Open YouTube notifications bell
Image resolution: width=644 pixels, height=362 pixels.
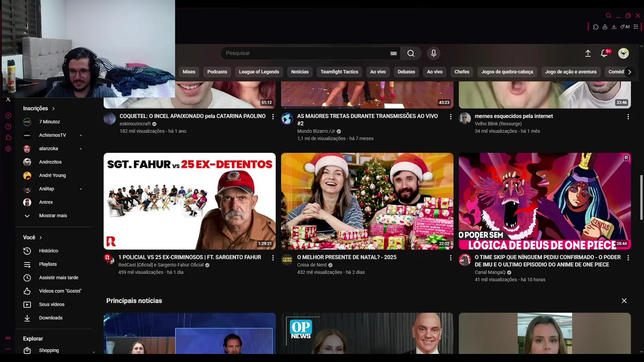[605, 53]
